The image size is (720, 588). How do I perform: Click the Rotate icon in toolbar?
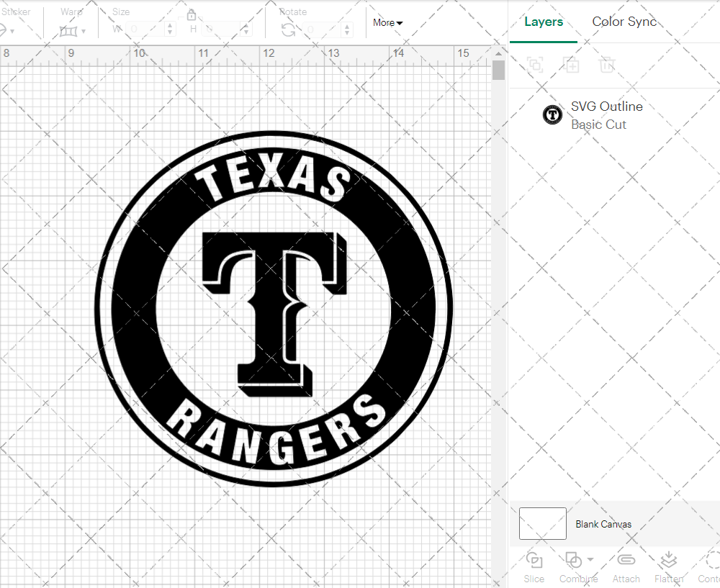click(288, 30)
